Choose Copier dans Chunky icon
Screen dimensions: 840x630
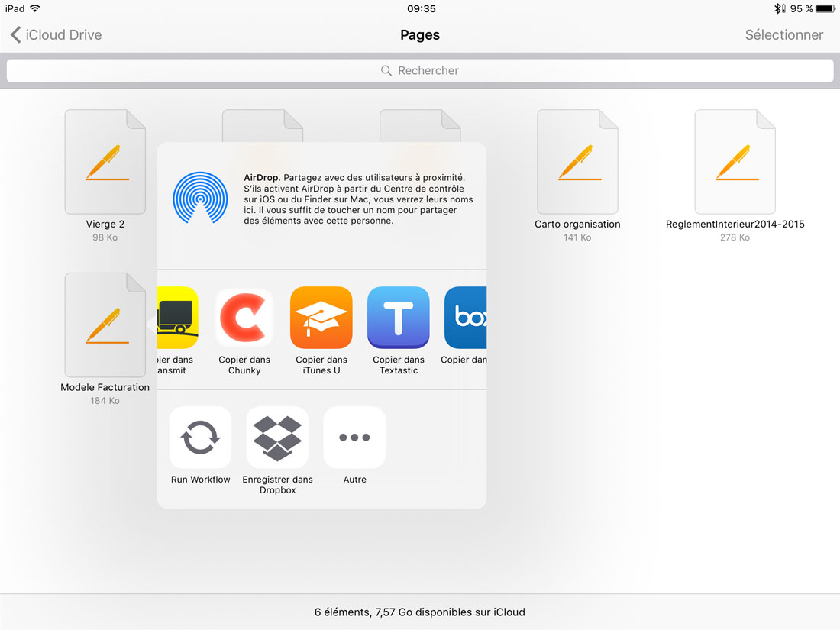pos(244,318)
